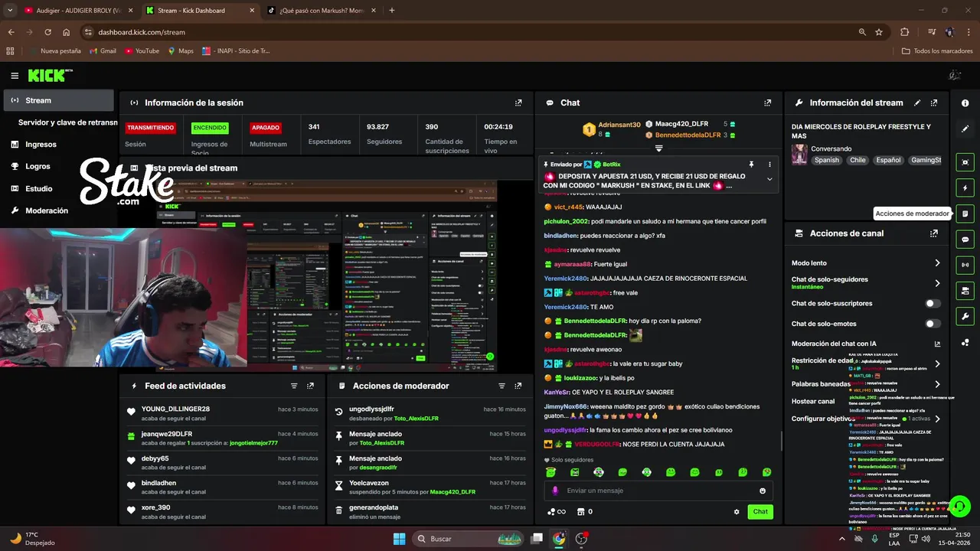The image size is (980, 551).
Task: Pop out the Información del stream panel
Action: (x=934, y=103)
